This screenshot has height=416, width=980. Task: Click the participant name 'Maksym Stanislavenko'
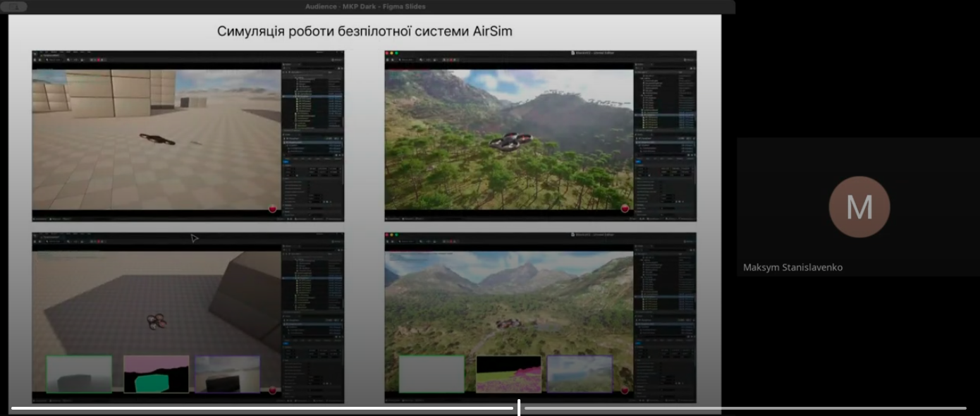click(x=792, y=267)
